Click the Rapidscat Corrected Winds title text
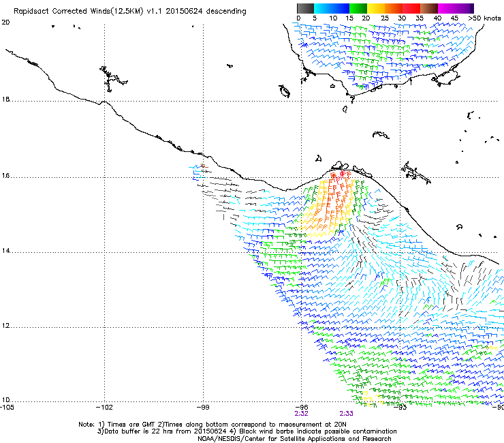This screenshot has width=504, height=443. (130, 12)
